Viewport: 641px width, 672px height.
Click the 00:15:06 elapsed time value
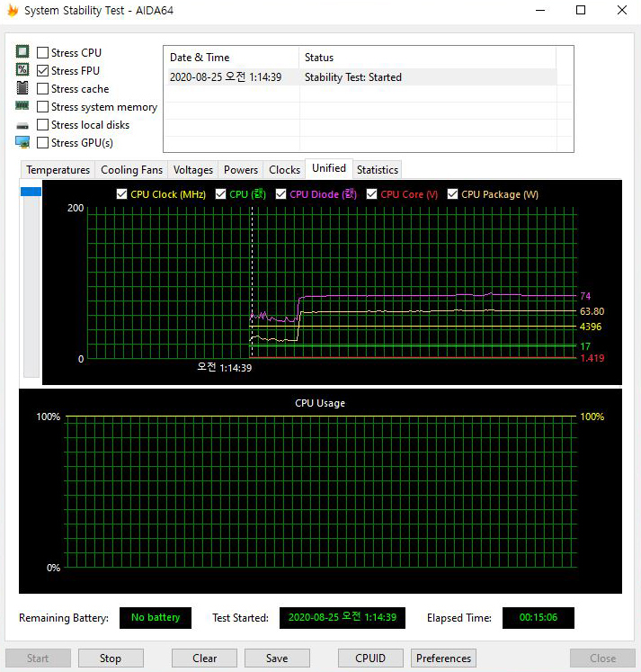[539, 617]
